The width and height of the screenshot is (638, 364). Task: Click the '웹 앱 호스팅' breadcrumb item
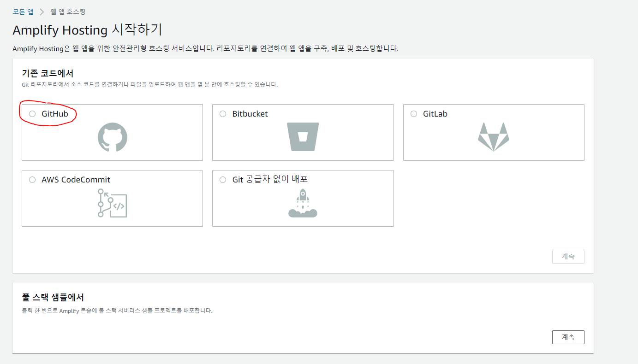pyautogui.click(x=68, y=12)
